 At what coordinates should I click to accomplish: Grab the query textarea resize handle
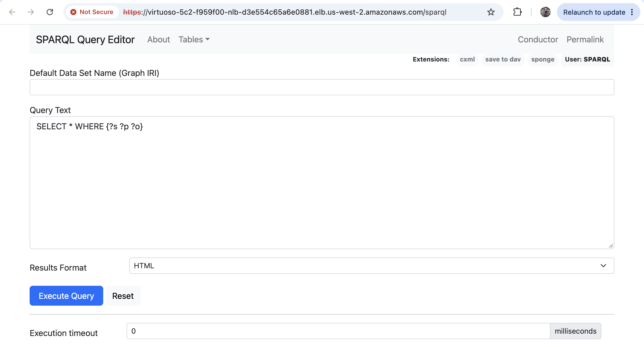pos(611,245)
